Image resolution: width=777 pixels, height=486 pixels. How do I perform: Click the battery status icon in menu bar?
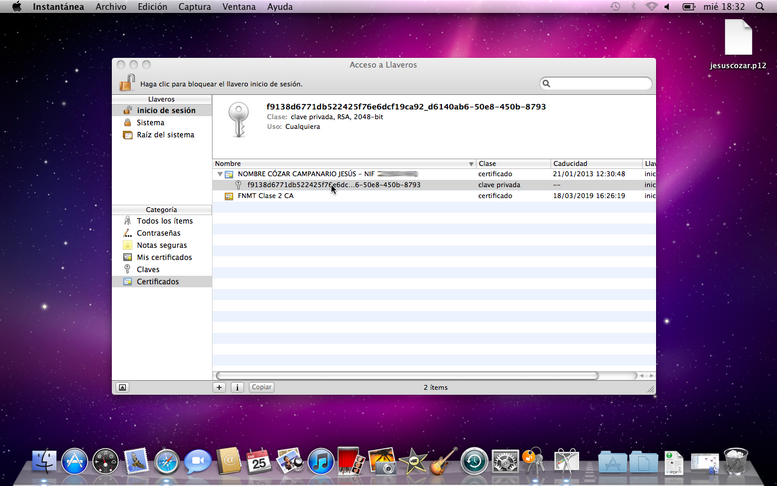tap(688, 6)
